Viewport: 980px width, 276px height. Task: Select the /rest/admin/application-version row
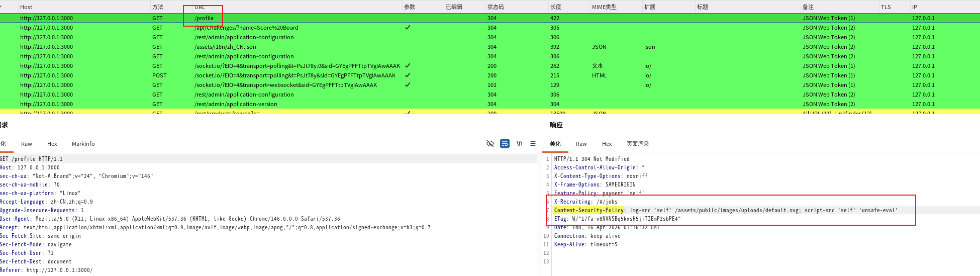[x=490, y=104]
